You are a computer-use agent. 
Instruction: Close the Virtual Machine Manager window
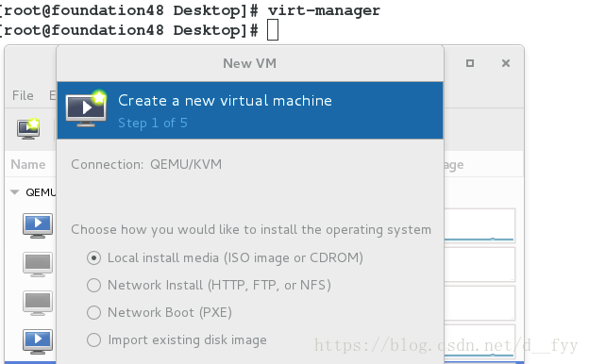(506, 63)
